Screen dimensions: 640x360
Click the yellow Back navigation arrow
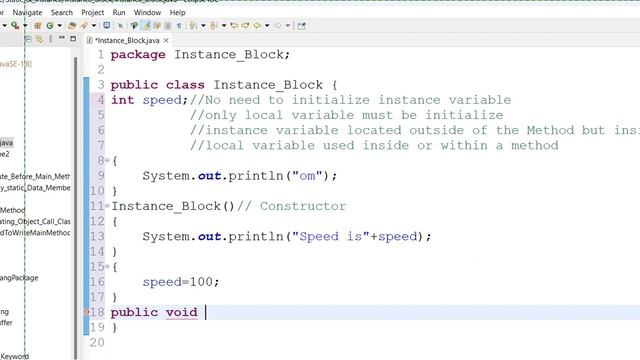(x=257, y=25)
